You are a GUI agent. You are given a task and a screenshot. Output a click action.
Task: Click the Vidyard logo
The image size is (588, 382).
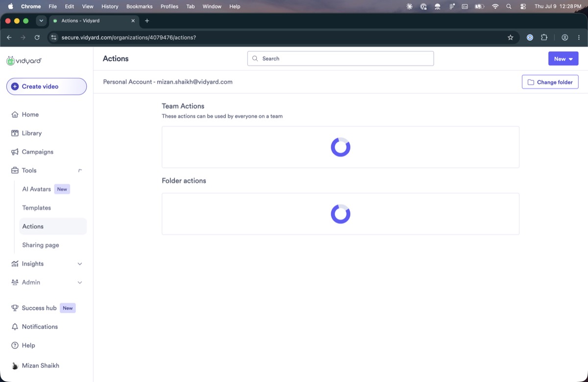[x=24, y=61]
